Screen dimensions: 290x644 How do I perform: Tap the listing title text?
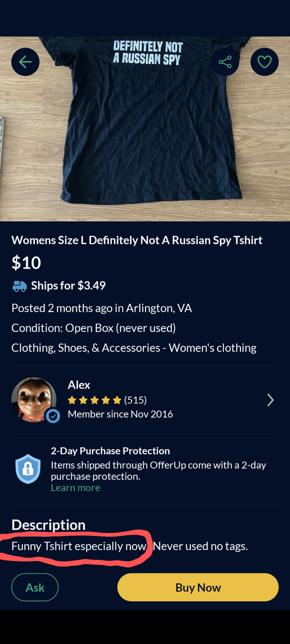pos(137,240)
